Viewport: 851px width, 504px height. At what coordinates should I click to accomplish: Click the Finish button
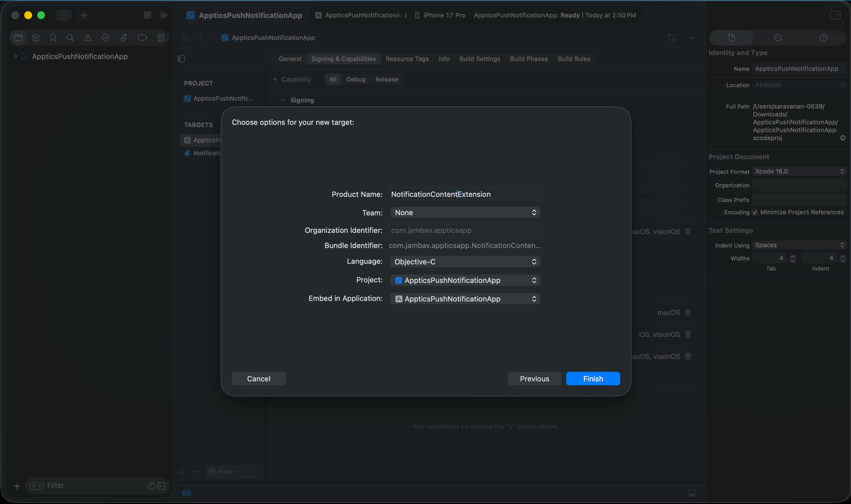tap(593, 379)
